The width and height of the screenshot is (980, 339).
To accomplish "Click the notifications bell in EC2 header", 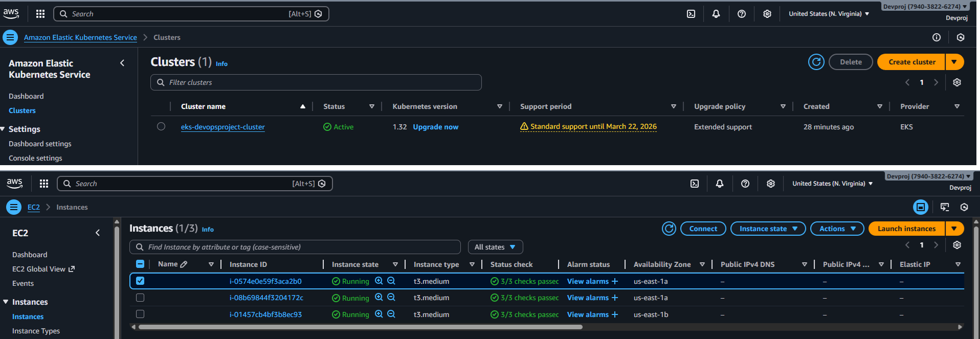I will click(719, 184).
